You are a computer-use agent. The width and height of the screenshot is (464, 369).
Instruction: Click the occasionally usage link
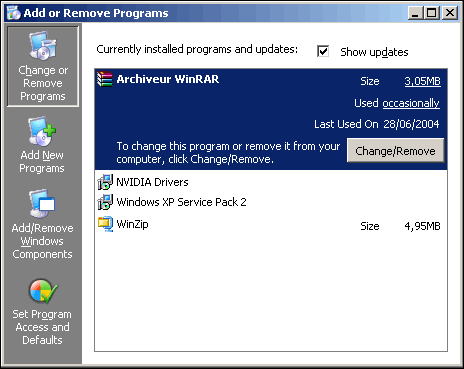point(411,103)
